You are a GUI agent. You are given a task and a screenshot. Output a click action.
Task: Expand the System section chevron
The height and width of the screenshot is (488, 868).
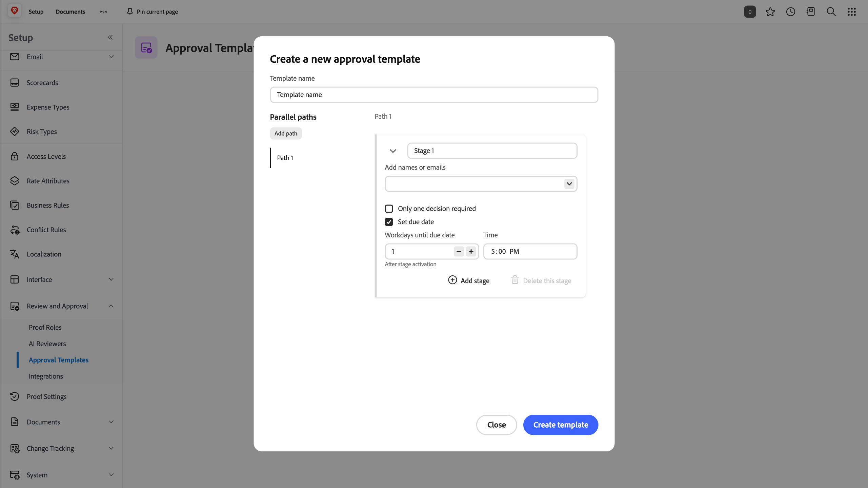coord(111,475)
